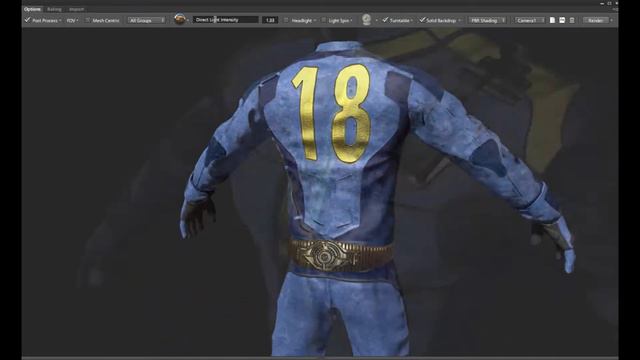Enable the Light Spin checkbox
Screen dimensions: 640x360
pyautogui.click(x=323, y=20)
